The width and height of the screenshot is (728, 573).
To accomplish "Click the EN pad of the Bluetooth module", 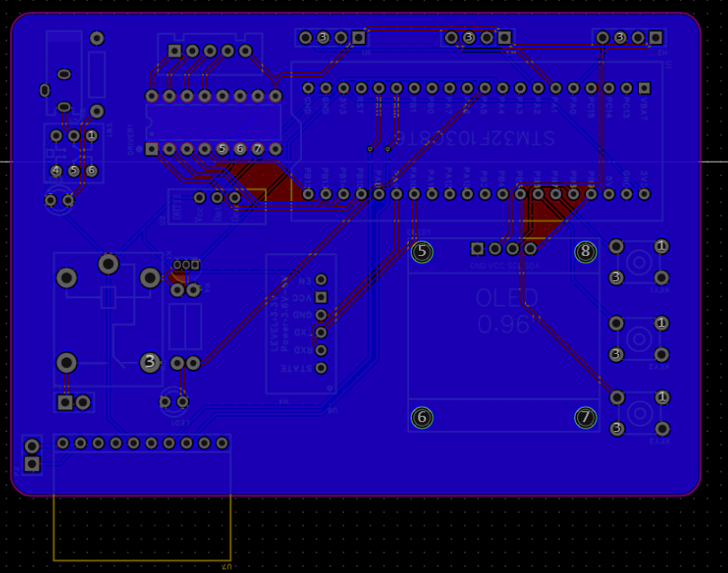I will [321, 279].
